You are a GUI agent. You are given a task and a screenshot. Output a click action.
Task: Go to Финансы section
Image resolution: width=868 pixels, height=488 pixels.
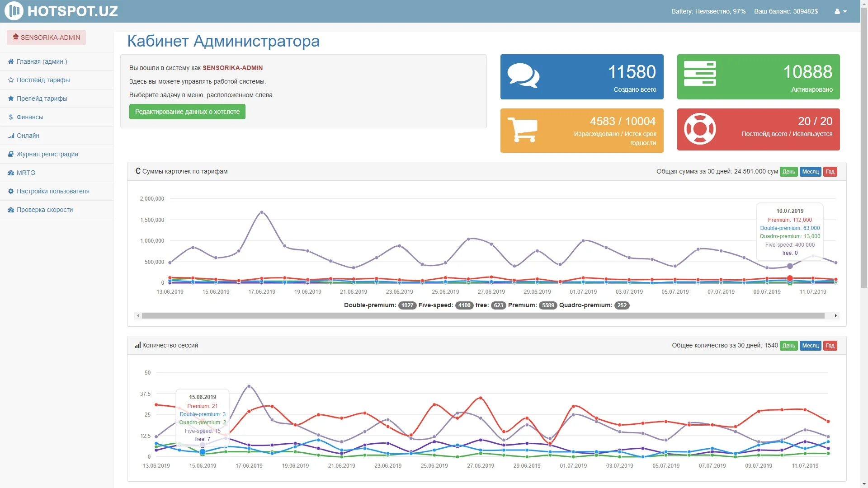(x=30, y=117)
